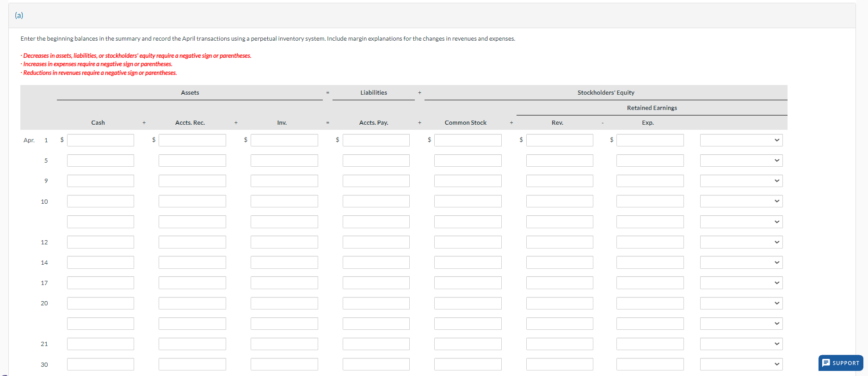This screenshot has width=868, height=376.
Task: Click the Accts. Pay. field for day 21
Action: pos(376,344)
